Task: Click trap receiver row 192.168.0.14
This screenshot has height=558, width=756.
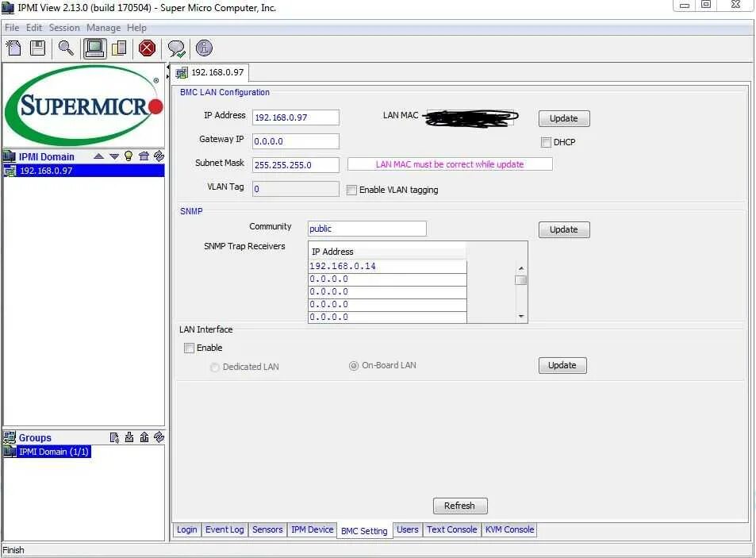Action: point(387,266)
